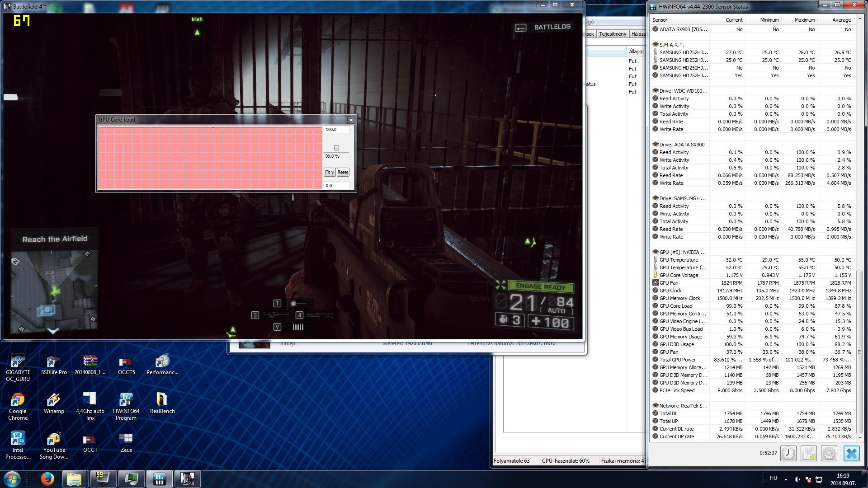
Task: Launch Google Chrome from desktop
Action: tap(18, 407)
